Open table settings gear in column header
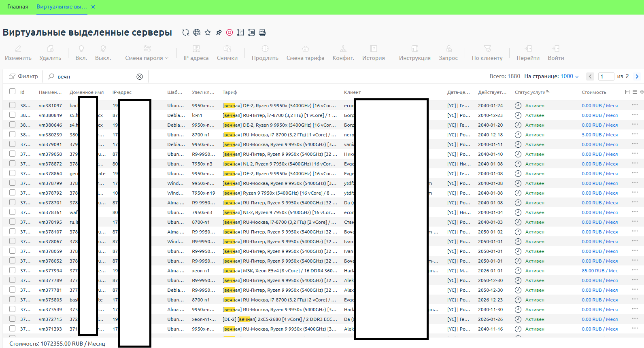Image resolution: width=644 pixels, height=348 pixels. (642, 92)
